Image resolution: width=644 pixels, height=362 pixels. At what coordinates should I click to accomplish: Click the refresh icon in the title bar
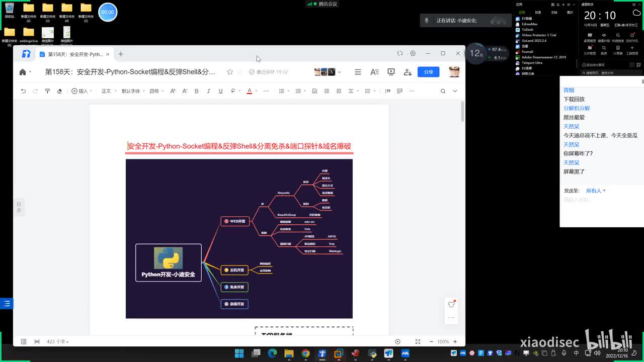click(x=400, y=53)
